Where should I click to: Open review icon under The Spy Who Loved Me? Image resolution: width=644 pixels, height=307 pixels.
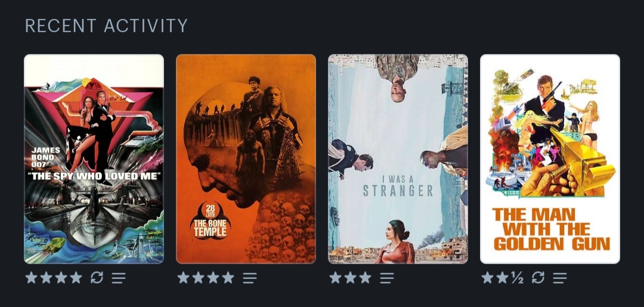119,278
